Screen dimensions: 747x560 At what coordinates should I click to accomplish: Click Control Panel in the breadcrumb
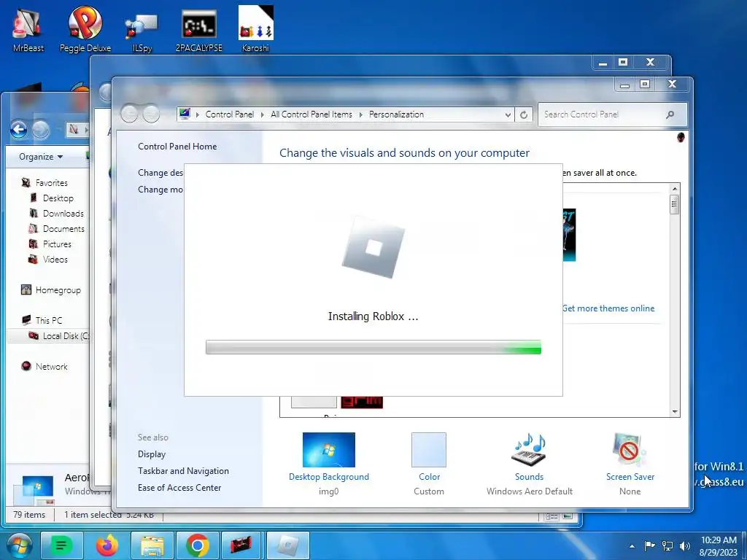point(230,114)
